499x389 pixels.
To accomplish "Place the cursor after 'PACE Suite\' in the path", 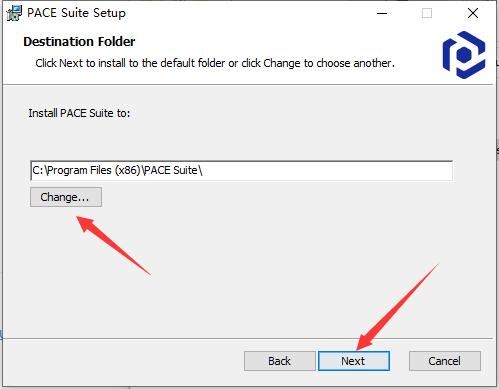I will tap(203, 171).
